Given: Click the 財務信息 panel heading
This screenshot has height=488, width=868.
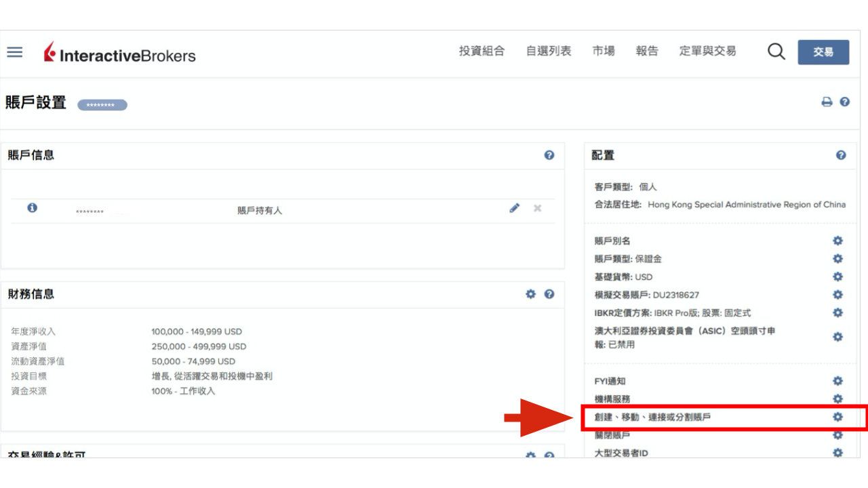Looking at the screenshot, I should pos(31,294).
